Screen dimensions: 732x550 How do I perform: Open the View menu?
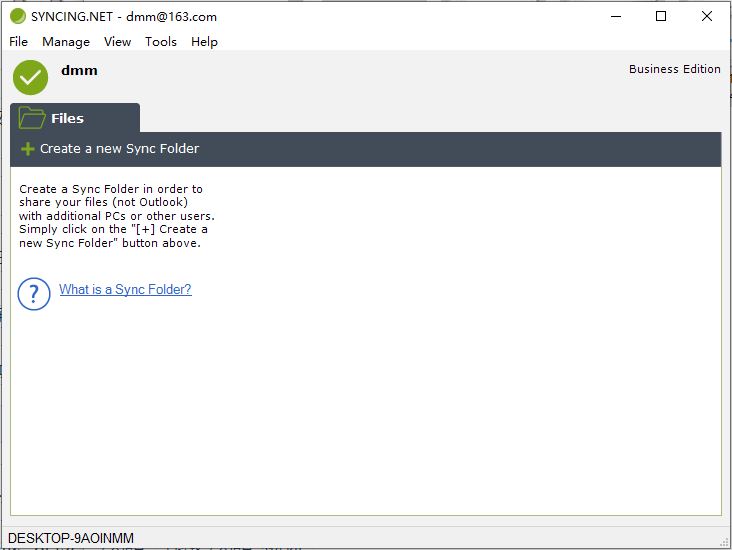(x=117, y=42)
